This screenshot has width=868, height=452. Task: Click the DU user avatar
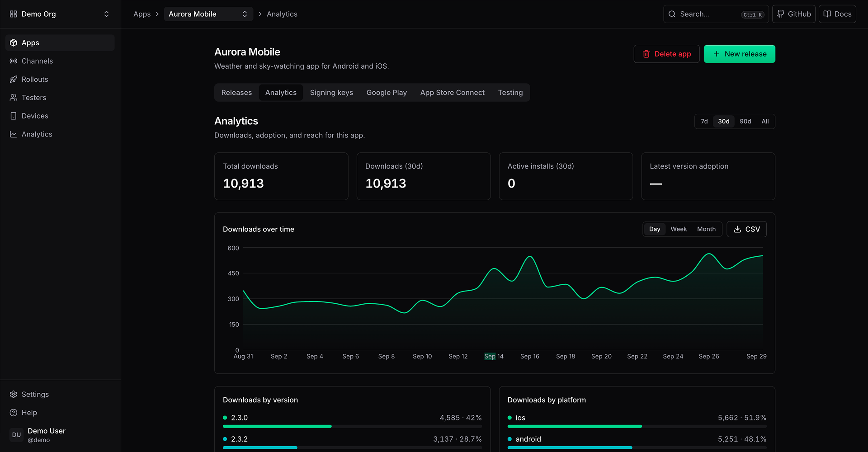(x=17, y=435)
